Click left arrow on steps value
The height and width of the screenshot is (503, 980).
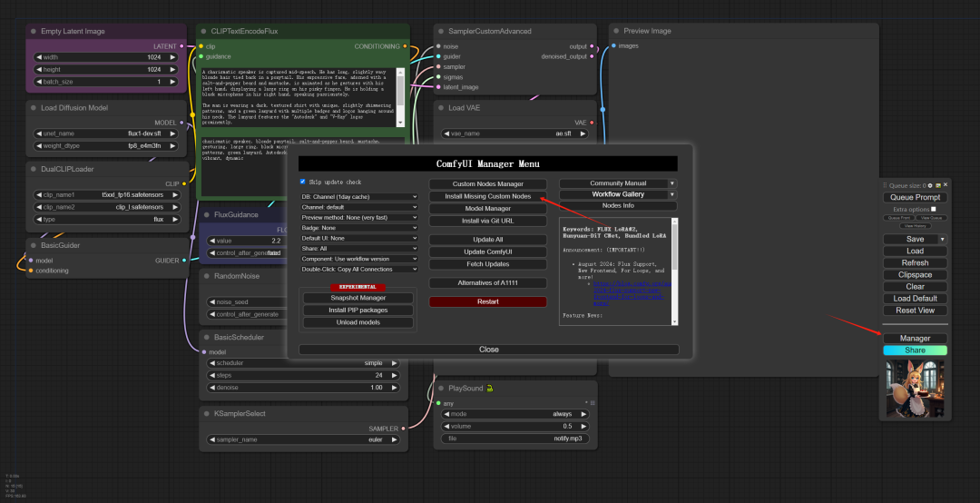pyautogui.click(x=213, y=375)
